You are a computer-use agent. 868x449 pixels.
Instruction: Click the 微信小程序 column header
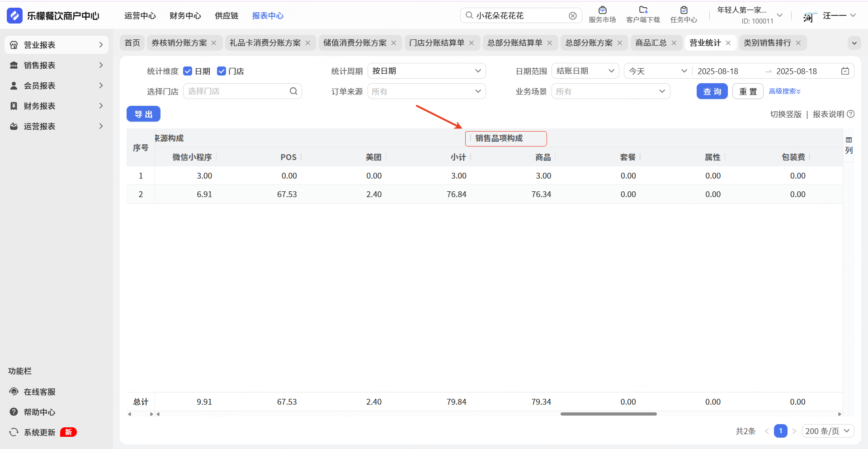192,157
